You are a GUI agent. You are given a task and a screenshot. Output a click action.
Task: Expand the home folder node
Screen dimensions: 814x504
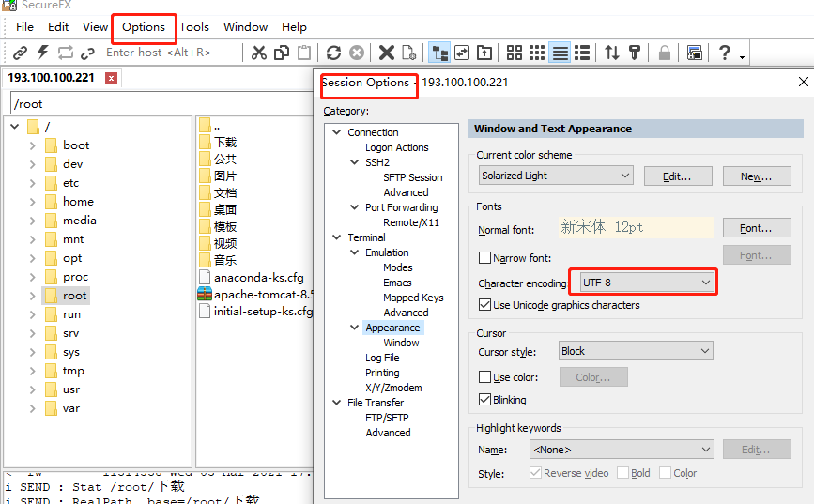pos(32,202)
